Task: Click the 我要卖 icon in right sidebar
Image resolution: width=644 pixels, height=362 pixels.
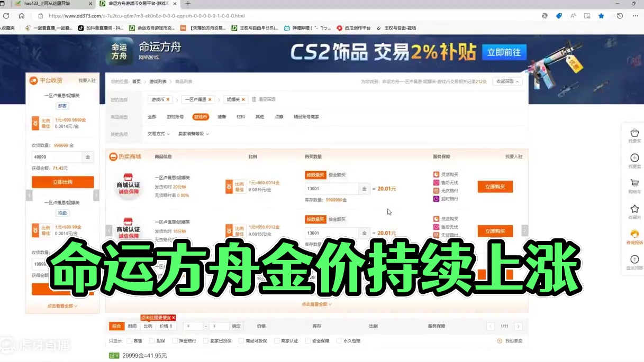Action: [x=634, y=159]
